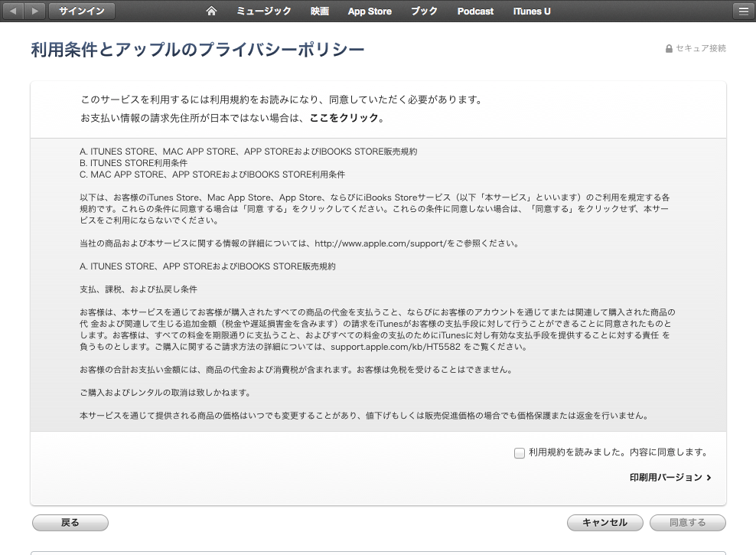Open the ブック store section
The width and height of the screenshot is (756, 555).
(x=424, y=11)
